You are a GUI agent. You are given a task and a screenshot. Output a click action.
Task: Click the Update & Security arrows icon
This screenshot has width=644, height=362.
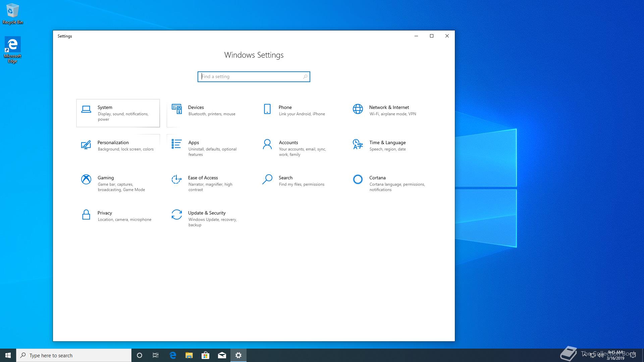click(x=177, y=215)
